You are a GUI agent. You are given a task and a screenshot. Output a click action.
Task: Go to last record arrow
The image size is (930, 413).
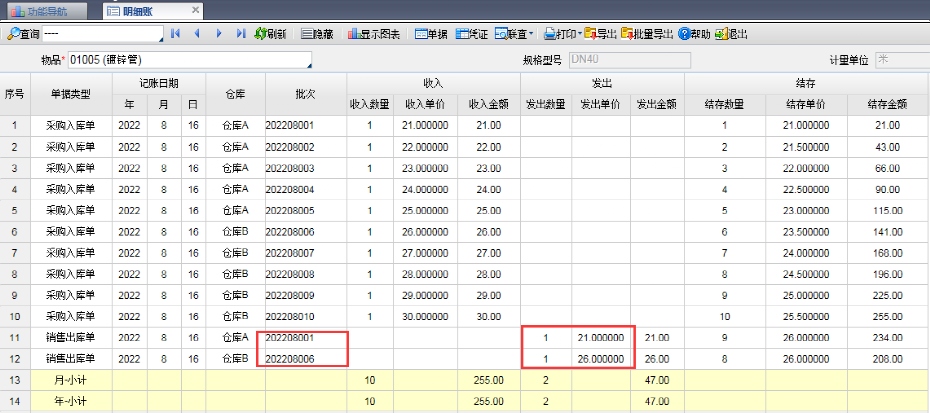(240, 34)
